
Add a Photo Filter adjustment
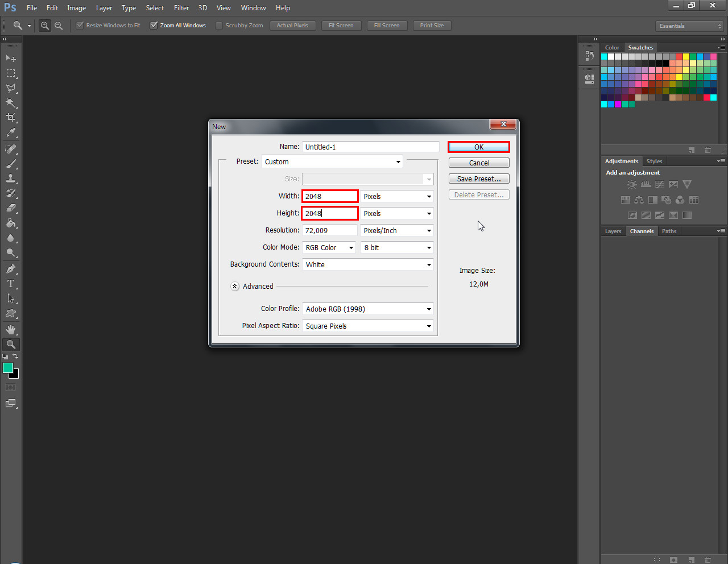pos(667,200)
